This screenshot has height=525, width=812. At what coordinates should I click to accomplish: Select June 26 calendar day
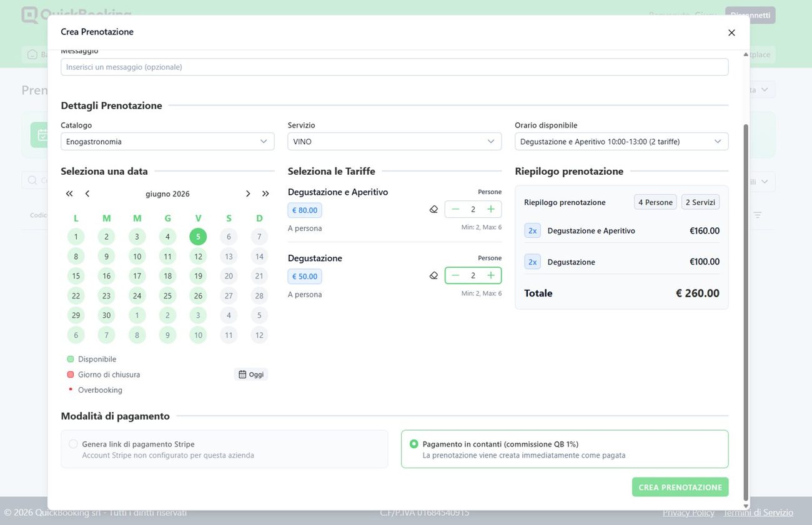[x=198, y=296]
